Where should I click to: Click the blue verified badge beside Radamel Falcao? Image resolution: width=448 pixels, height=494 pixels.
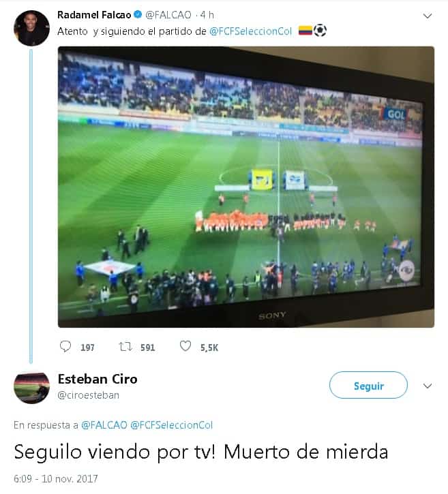tap(138, 14)
